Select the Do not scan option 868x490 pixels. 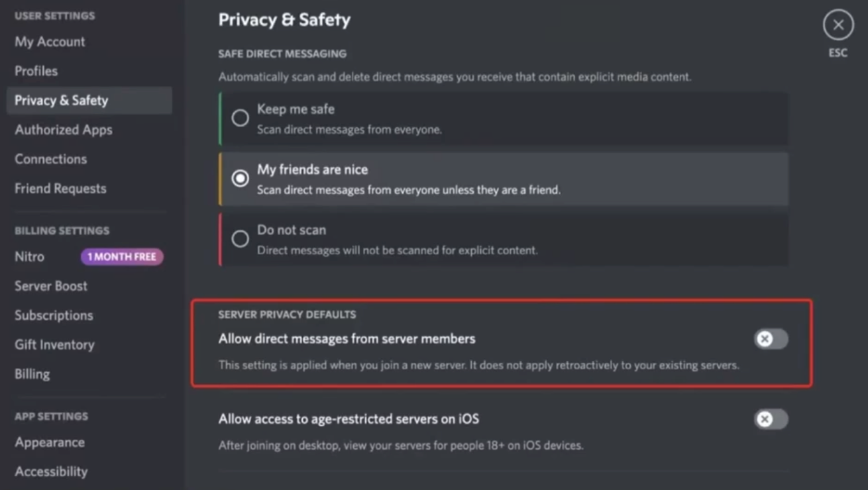coord(240,239)
